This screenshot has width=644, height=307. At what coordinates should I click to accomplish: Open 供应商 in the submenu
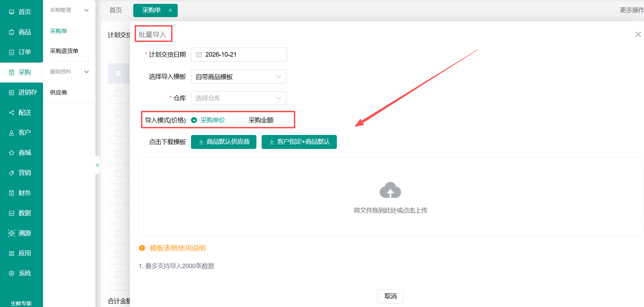58,92
